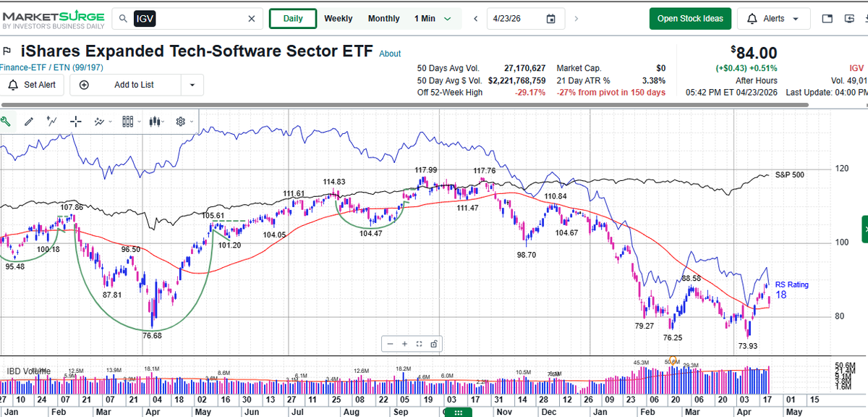Screen dimensions: 868x417
Task: Clear the IGV symbol search field
Action: [x=251, y=19]
